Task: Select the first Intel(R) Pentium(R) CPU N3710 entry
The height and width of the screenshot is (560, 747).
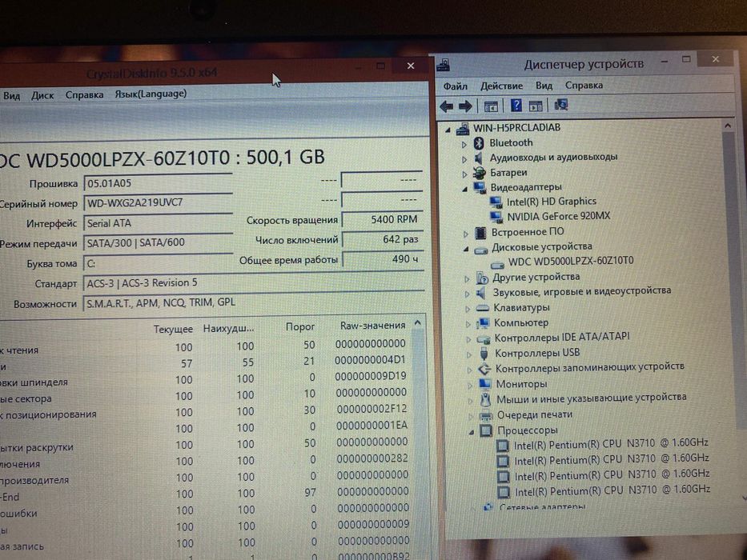Action: point(611,444)
